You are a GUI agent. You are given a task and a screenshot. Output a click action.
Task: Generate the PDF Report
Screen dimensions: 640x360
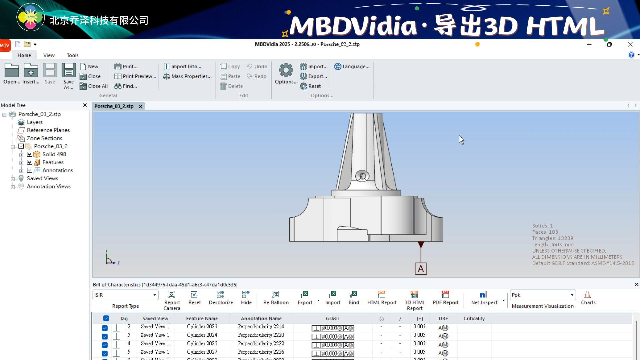pos(445,297)
